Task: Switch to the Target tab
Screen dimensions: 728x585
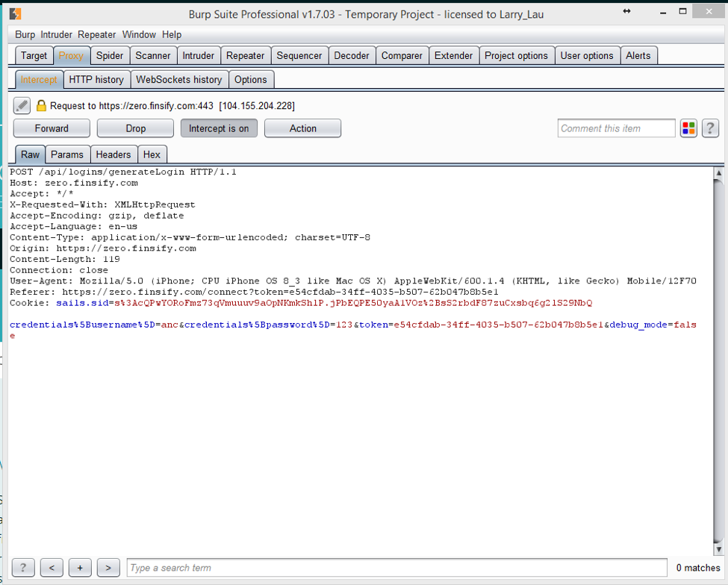Action: (34, 56)
